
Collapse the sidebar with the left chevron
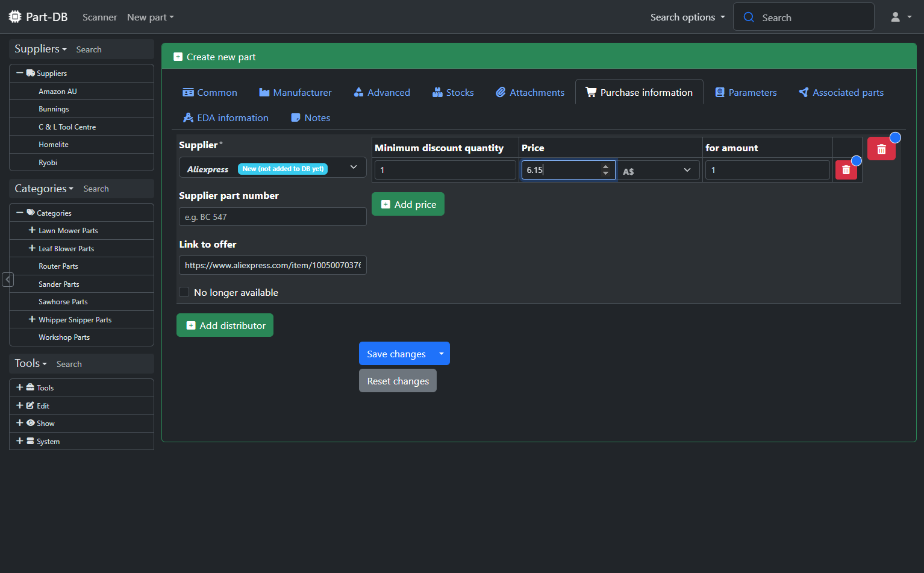[x=8, y=280]
